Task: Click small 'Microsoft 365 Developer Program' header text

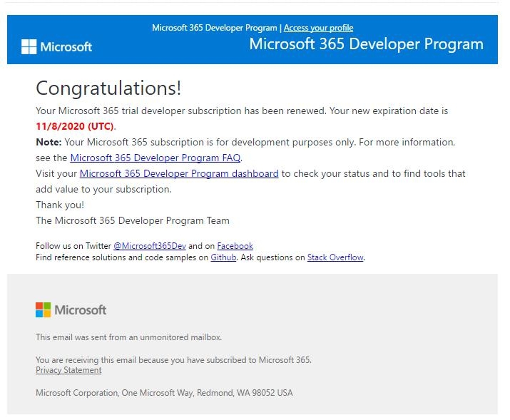Action: (x=215, y=28)
